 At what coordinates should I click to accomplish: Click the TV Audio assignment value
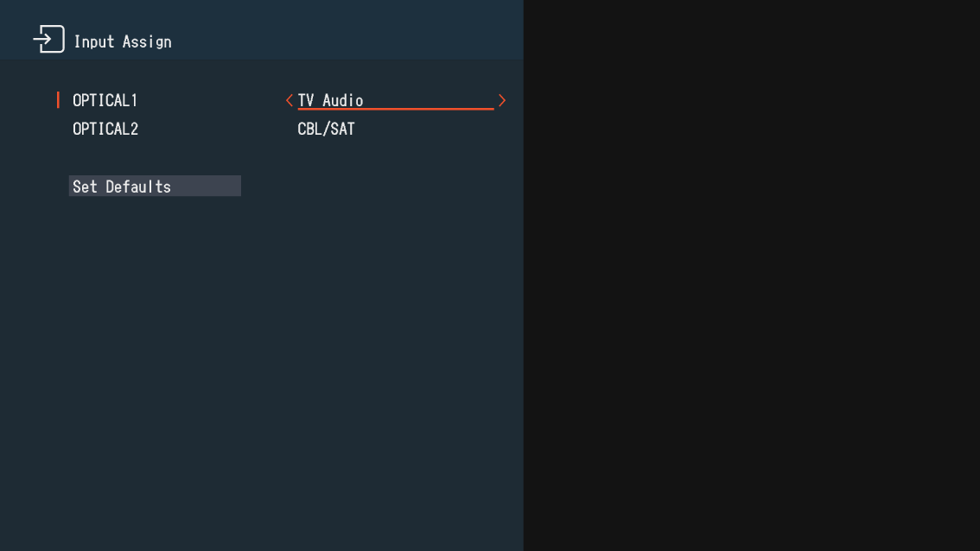tap(330, 100)
